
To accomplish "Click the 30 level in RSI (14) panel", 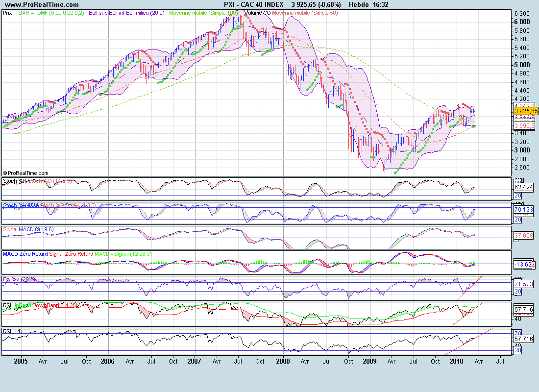I will click(x=518, y=350).
